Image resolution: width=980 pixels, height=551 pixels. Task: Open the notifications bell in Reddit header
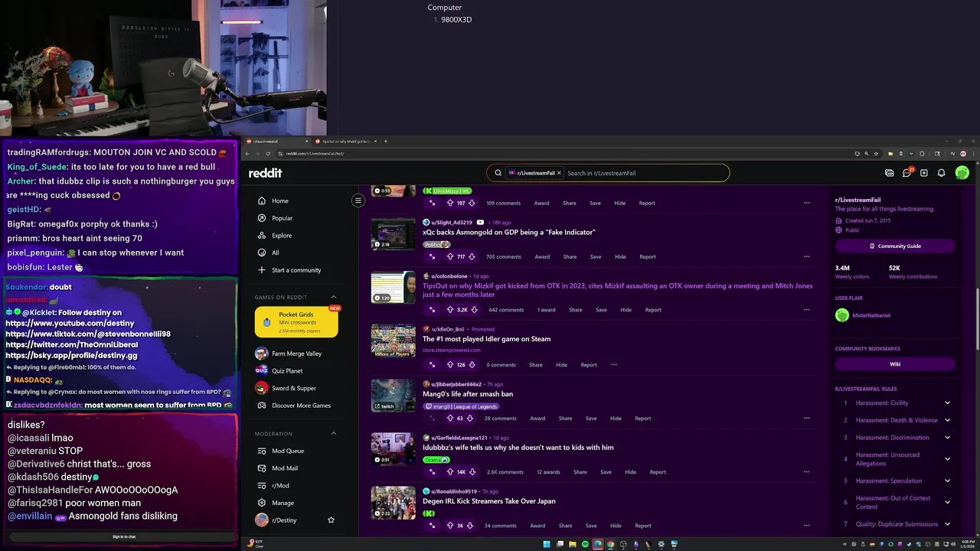point(941,173)
